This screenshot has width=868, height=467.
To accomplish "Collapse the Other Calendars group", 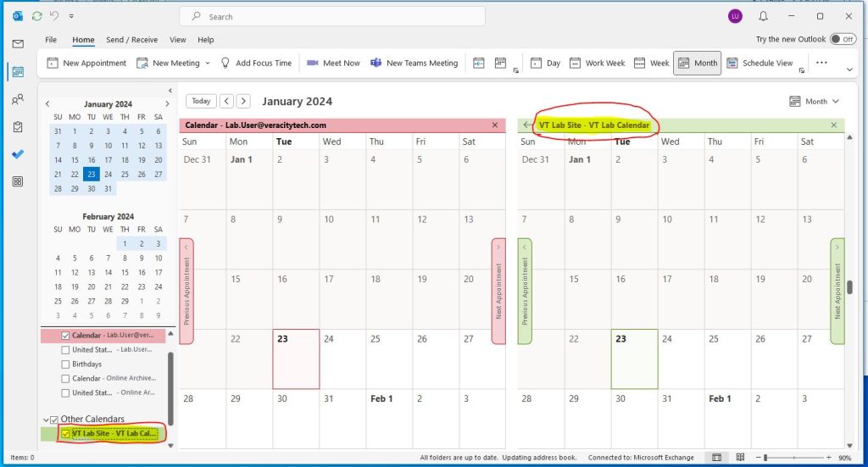I will [45, 419].
